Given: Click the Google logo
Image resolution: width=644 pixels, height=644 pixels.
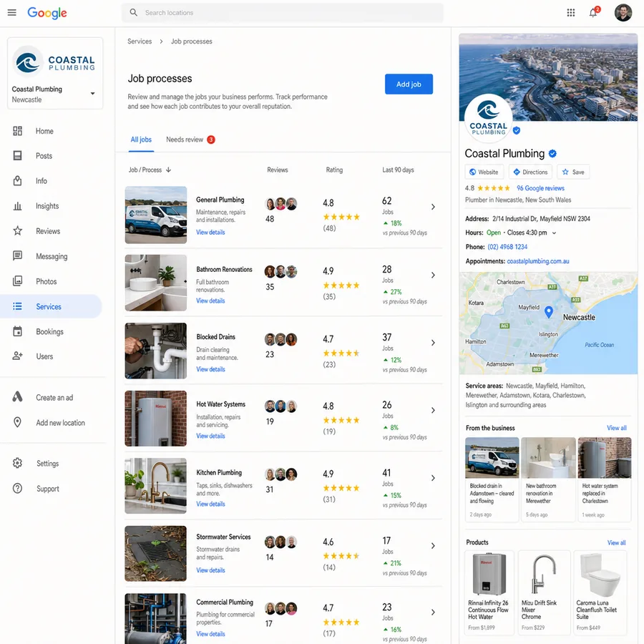Looking at the screenshot, I should pos(47,13).
